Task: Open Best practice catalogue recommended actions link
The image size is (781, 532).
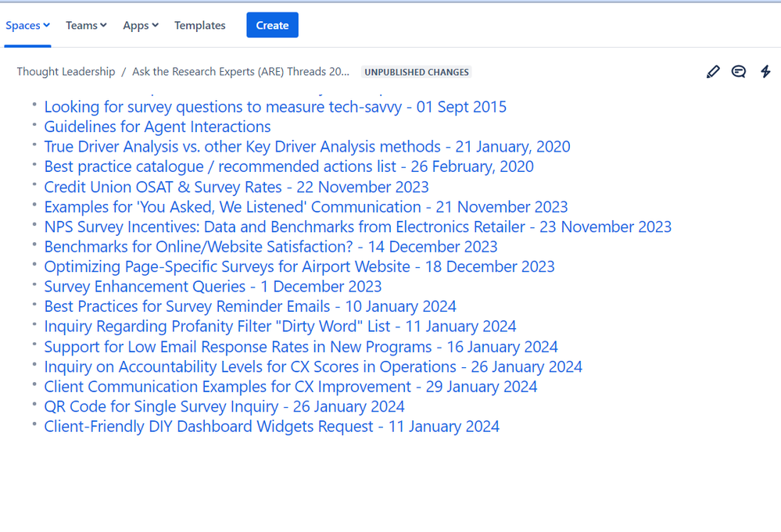Action: [289, 166]
